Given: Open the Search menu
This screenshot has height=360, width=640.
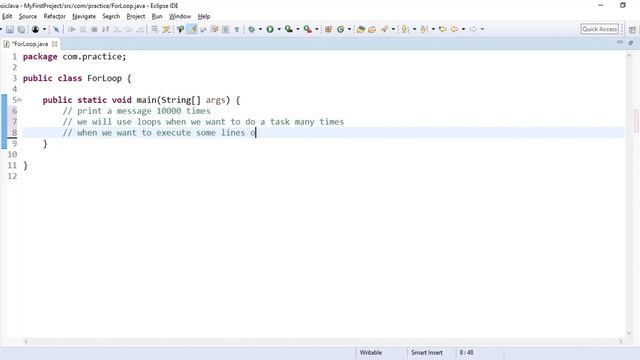Looking at the screenshot, I should coord(111,16).
